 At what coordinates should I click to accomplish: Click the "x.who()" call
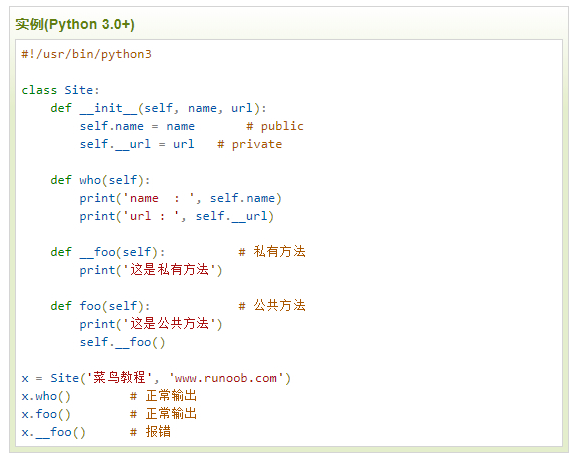coord(46,396)
